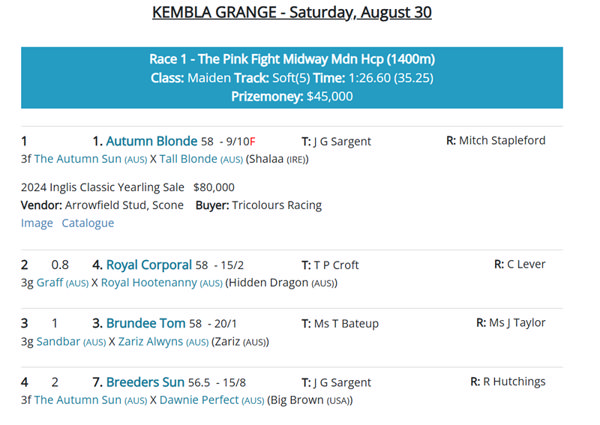This screenshot has width=600, height=425.
Task: Select the Prizemoney $45,000 line in the header
Action: [x=292, y=96]
